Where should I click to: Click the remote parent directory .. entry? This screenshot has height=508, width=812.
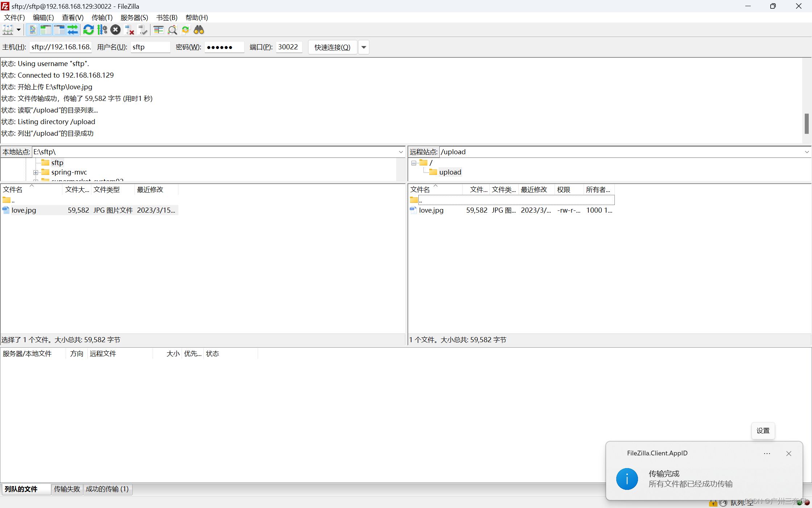(x=511, y=200)
